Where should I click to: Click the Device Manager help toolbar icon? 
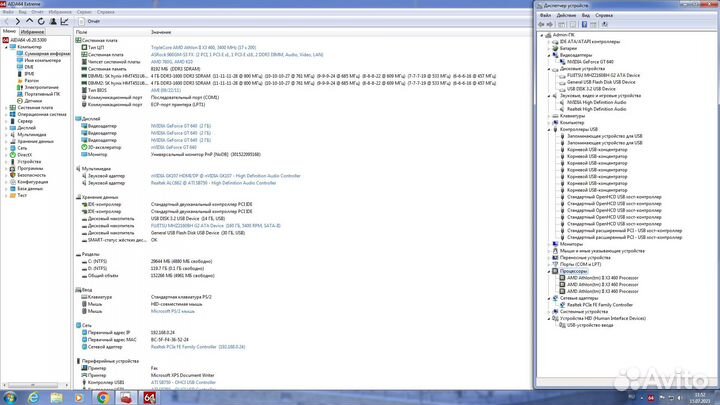coord(584,24)
